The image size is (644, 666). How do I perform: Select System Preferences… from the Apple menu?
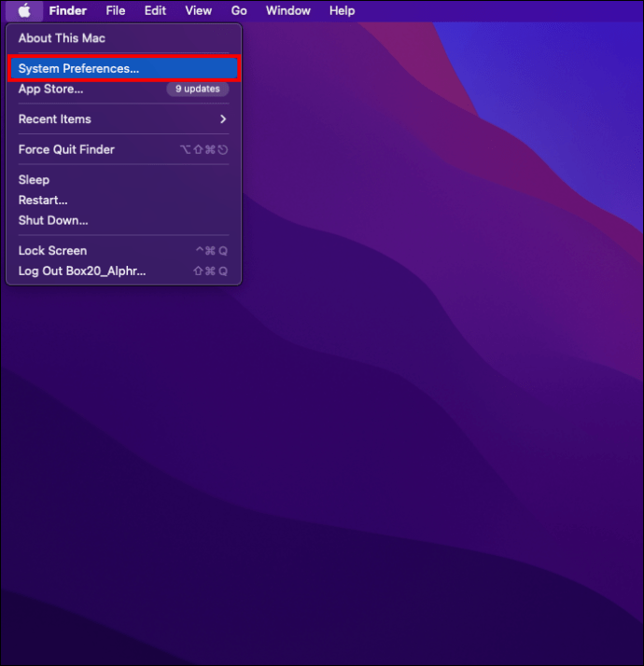coord(124,68)
